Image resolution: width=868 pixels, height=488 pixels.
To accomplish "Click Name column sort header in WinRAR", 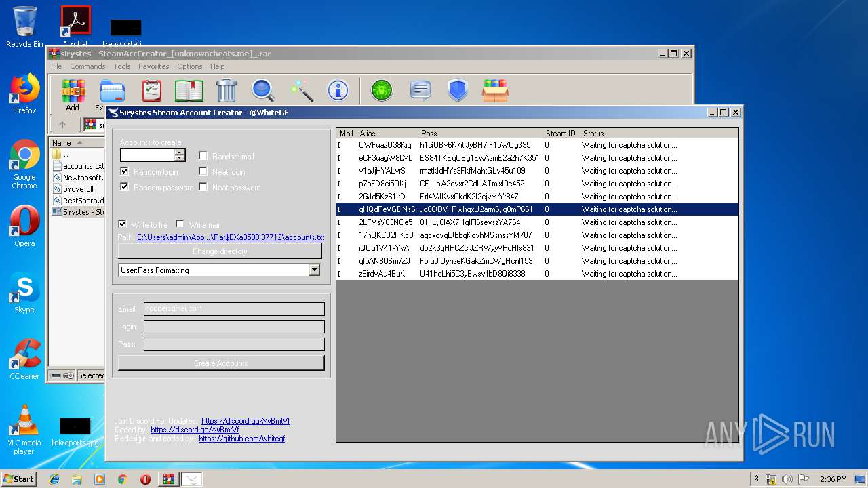I will tap(76, 142).
